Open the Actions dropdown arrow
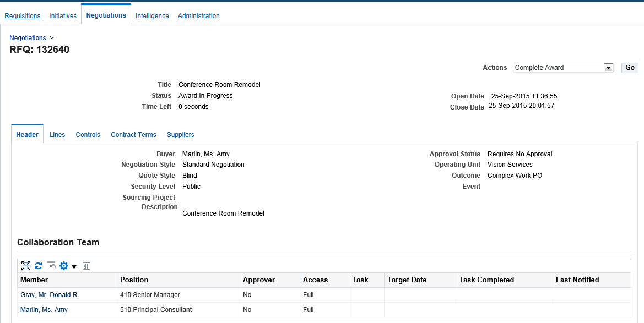 608,68
